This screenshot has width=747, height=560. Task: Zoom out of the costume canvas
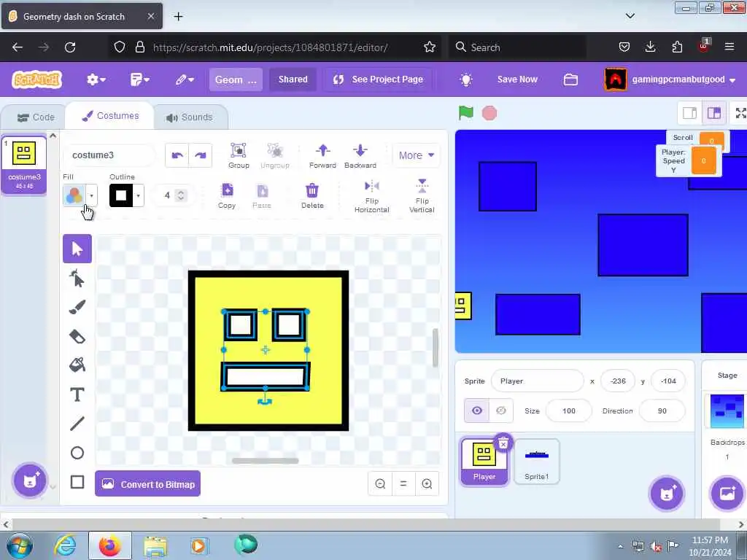pos(380,484)
